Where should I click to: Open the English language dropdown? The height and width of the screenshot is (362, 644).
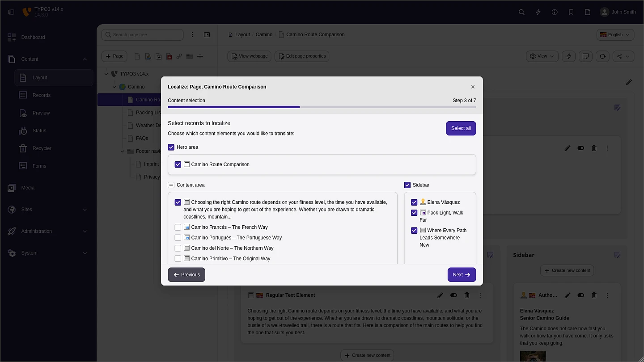tap(615, 35)
